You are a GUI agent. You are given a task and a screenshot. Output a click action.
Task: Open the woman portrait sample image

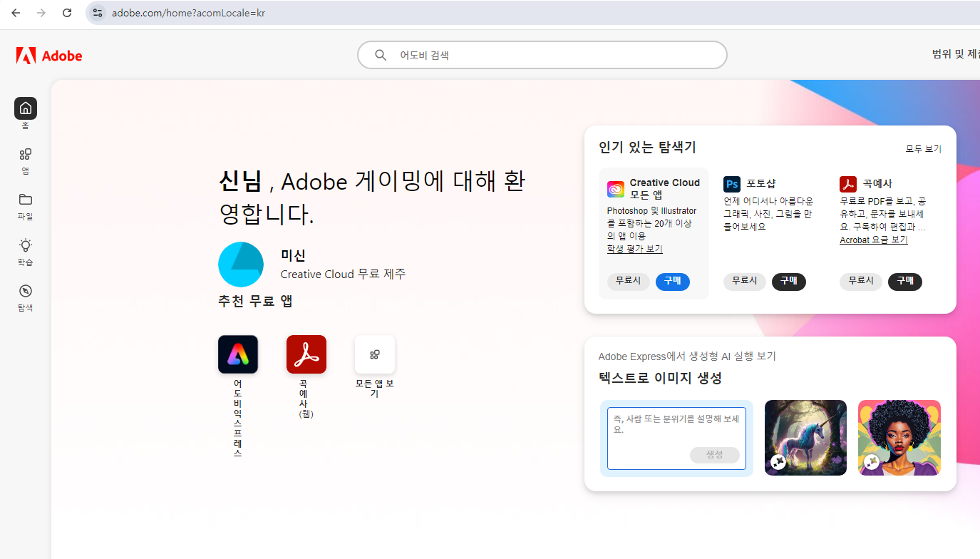tap(899, 438)
